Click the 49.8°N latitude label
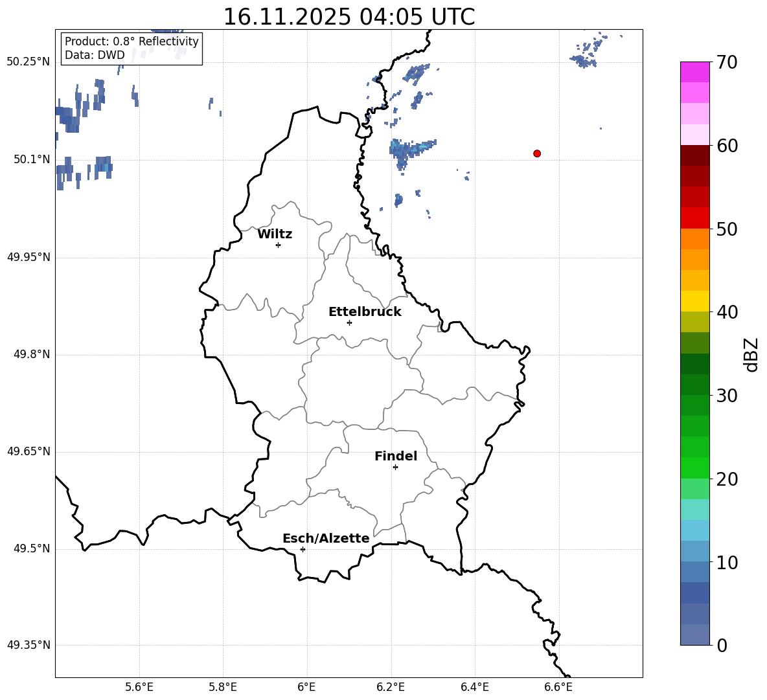767x700 pixels. [32, 354]
